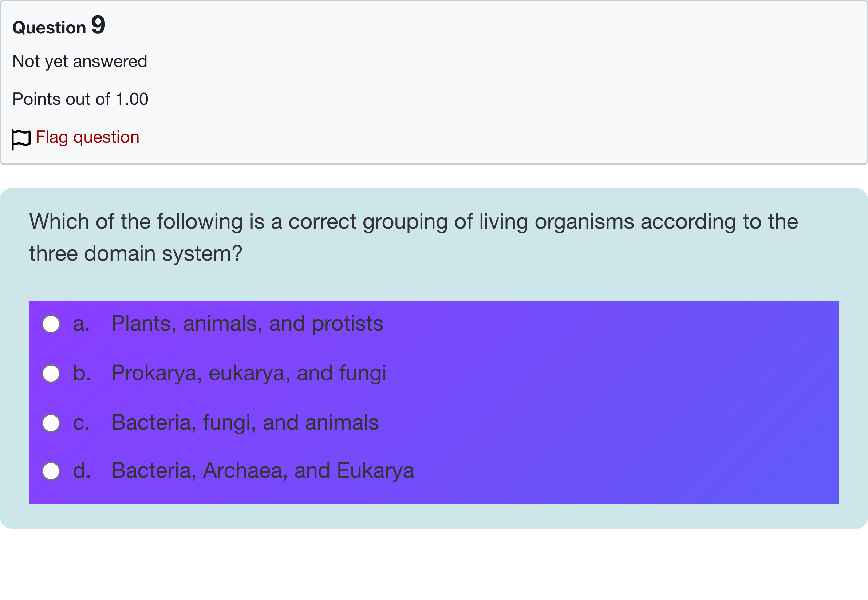The width and height of the screenshot is (868, 600).
Task: Select radio button for option c
Action: [51, 423]
